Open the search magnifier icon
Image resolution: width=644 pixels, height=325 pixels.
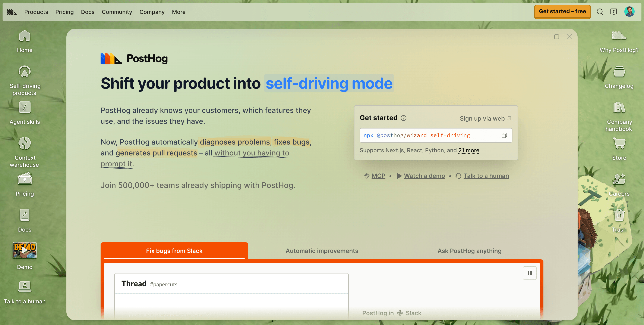[600, 12]
